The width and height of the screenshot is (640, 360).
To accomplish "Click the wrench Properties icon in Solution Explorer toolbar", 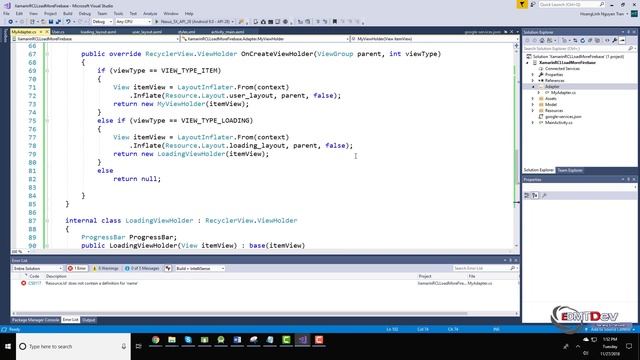I will pyautogui.click(x=614, y=40).
